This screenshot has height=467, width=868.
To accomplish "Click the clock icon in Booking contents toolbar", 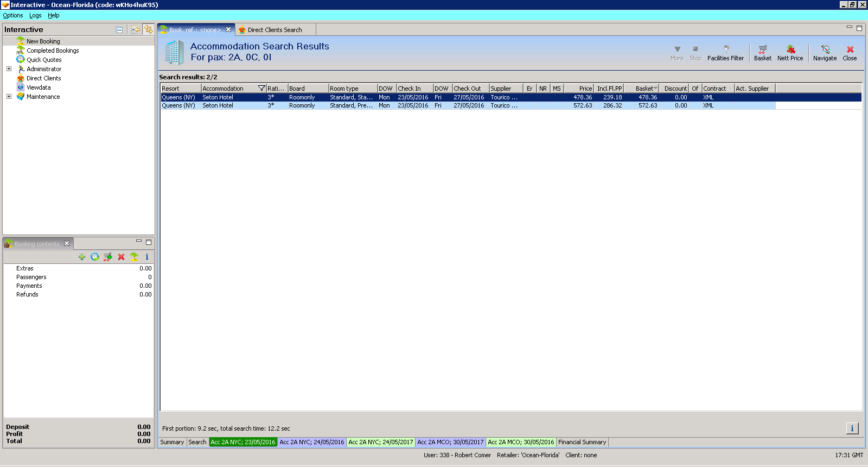I will point(95,257).
